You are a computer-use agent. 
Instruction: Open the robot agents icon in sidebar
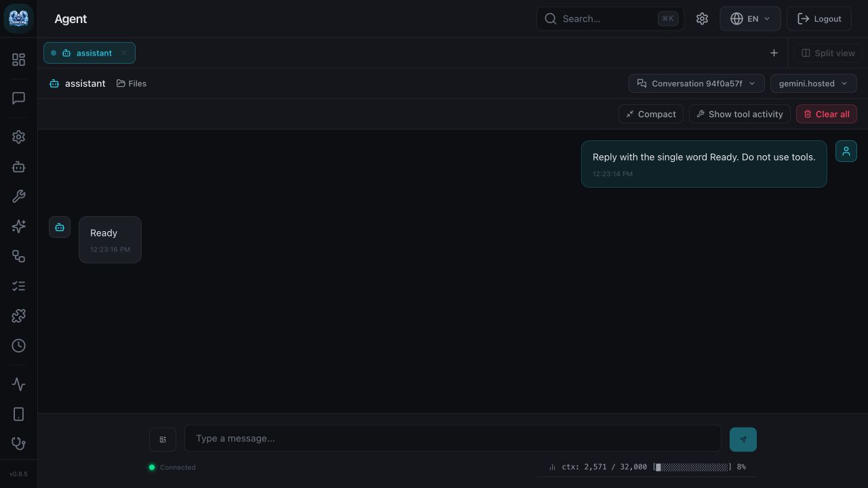tap(18, 167)
